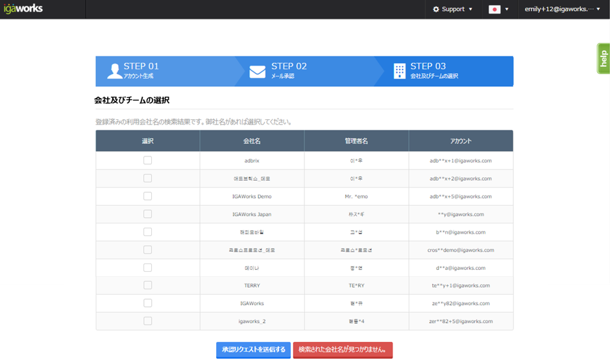Expand the language flag dropdown arrow
The height and width of the screenshot is (364, 610).
(507, 9)
